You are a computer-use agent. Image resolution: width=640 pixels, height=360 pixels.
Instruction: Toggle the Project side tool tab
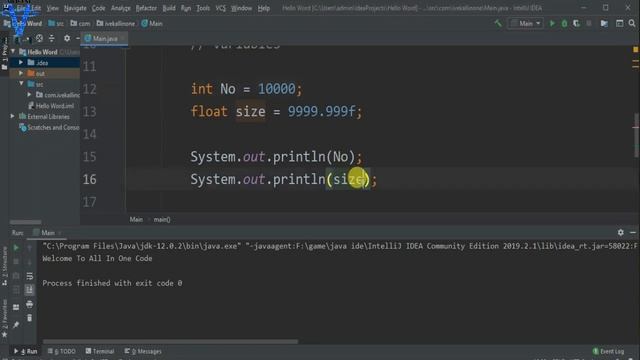(x=4, y=53)
